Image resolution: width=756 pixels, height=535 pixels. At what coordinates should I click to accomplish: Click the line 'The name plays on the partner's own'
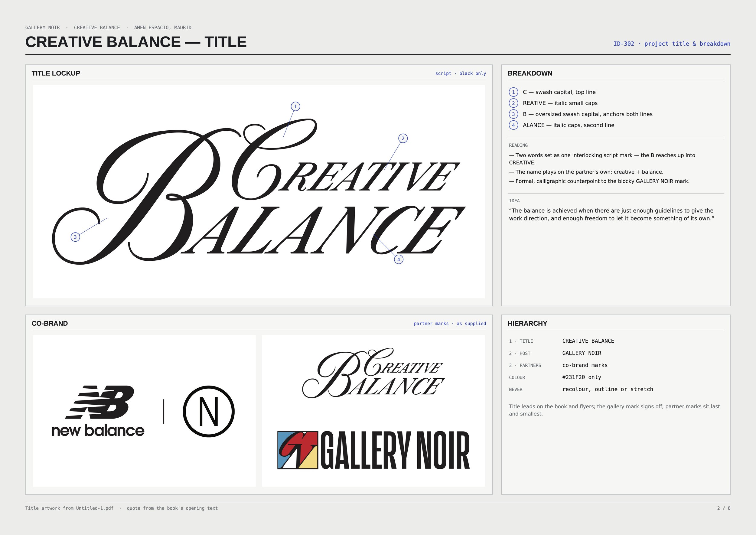tap(586, 172)
